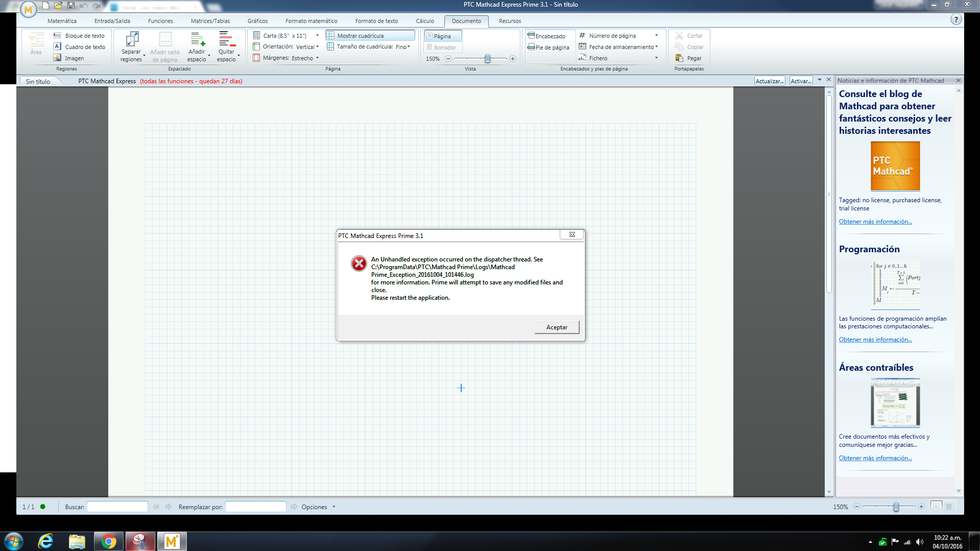The height and width of the screenshot is (551, 980).
Task: Switch to page view in status bar
Action: 936,507
